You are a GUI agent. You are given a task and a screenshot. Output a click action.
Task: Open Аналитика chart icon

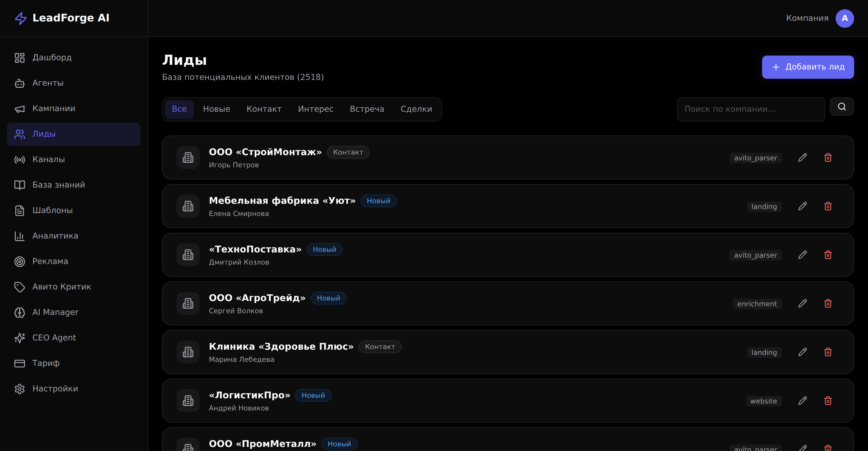pos(20,236)
